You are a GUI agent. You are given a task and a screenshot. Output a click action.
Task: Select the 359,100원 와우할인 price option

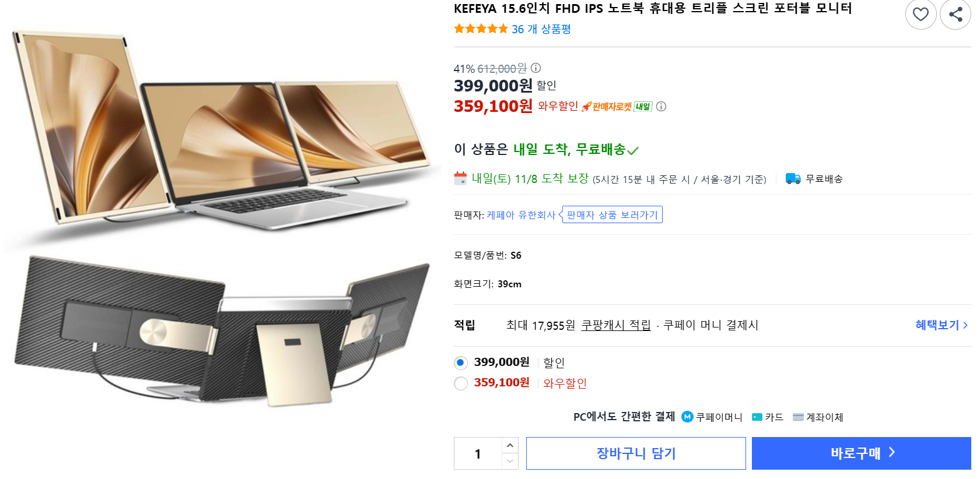[461, 383]
